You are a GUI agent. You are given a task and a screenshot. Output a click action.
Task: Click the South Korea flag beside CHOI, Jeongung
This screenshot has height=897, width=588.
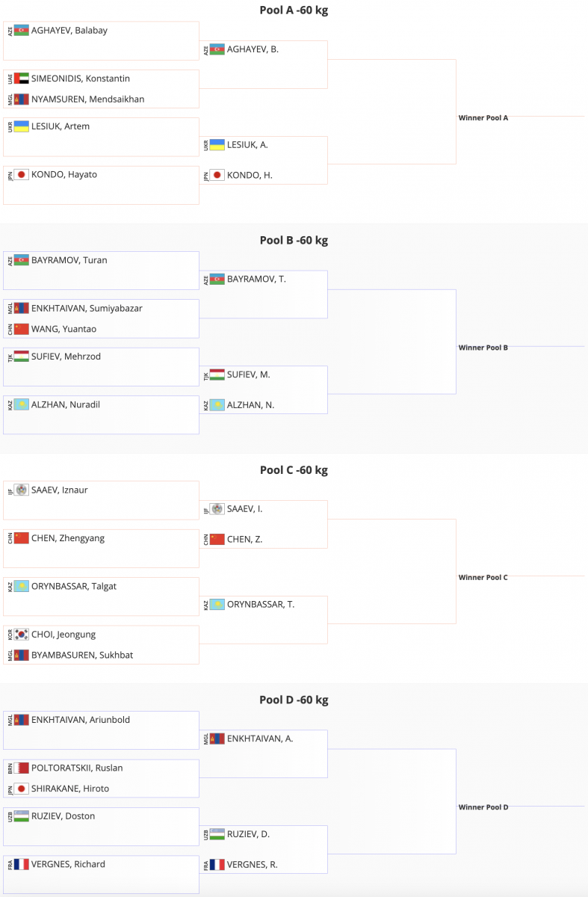21,635
